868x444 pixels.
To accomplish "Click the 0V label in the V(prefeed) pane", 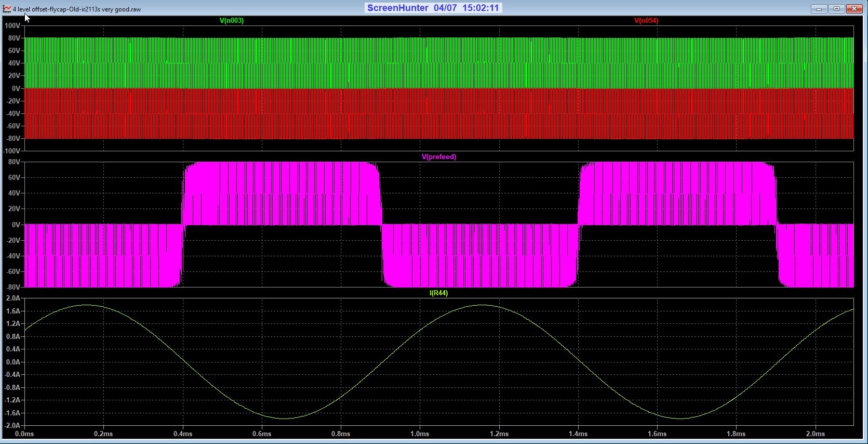I will point(16,225).
